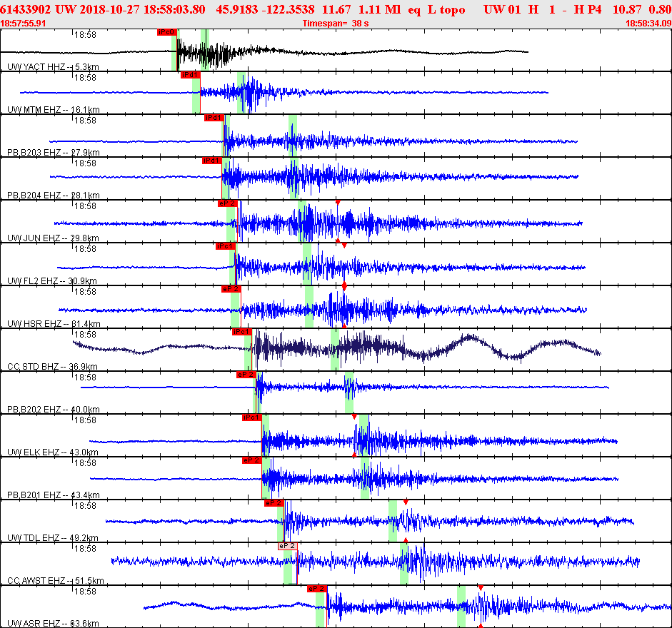
Task: Click the 18:58 time tick on CC STD row
Action: [85, 335]
